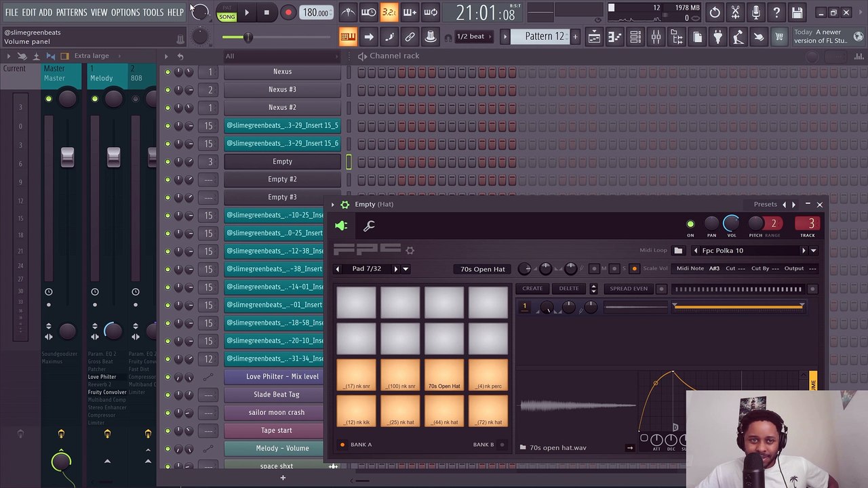The image size is (868, 488).
Task: Select Bank B radio button
Action: point(502,445)
